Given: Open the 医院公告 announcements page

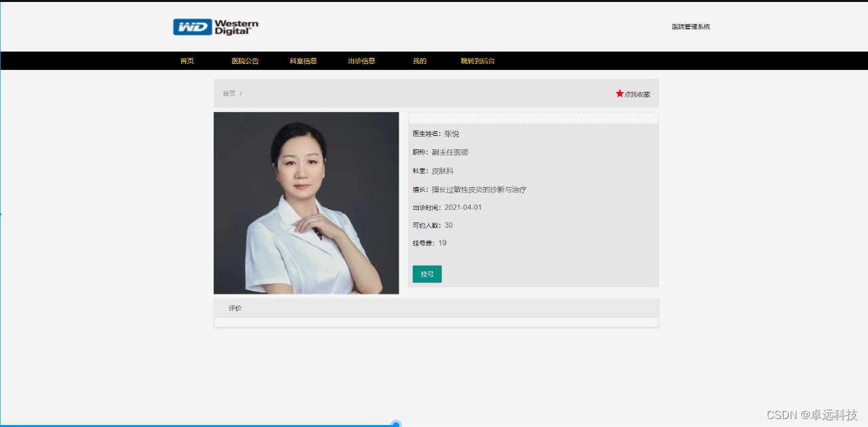Looking at the screenshot, I should click(x=244, y=61).
